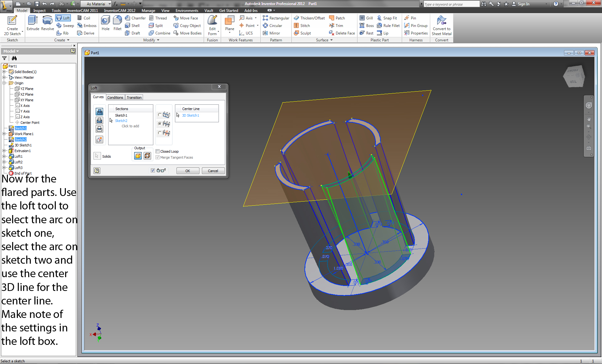602x364 pixels.
Task: Select the Combine tool
Action: point(159,33)
